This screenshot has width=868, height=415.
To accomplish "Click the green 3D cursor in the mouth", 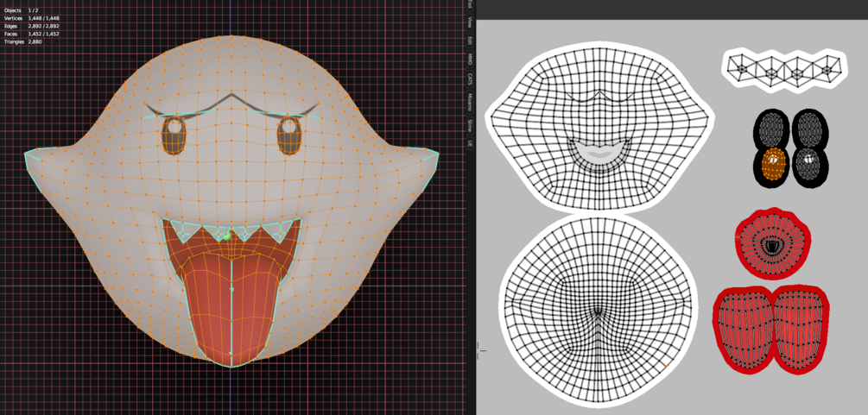I will (227, 236).
